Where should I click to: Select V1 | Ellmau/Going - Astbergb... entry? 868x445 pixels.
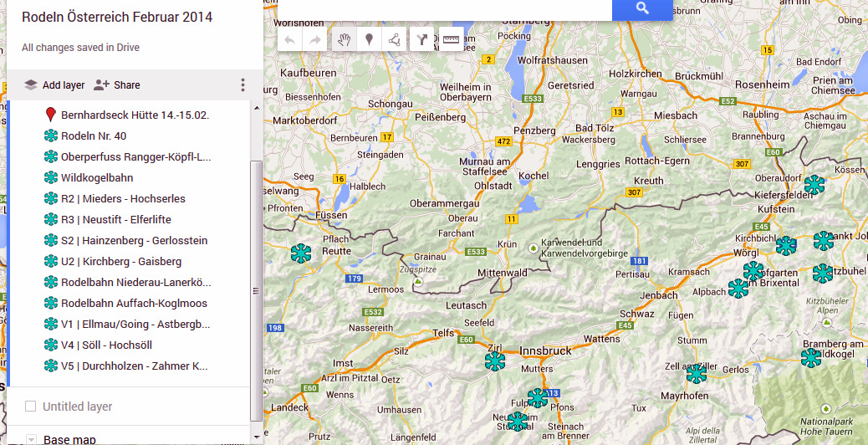[x=135, y=324]
